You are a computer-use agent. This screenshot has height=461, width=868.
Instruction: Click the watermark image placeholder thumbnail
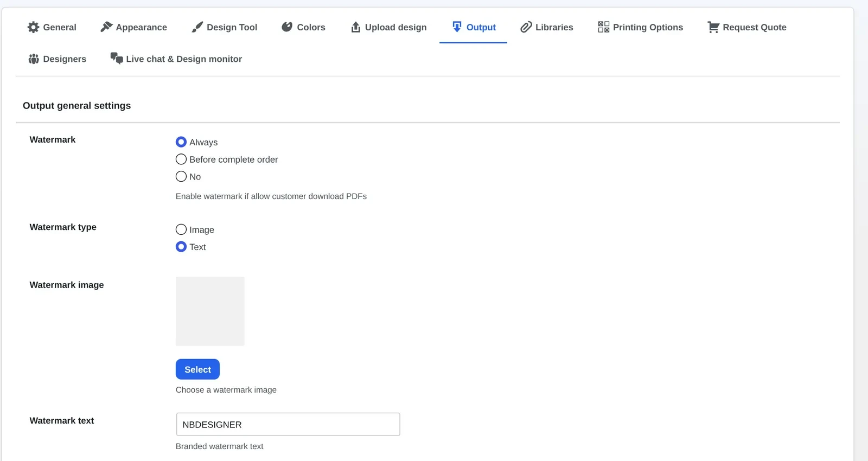210,311
